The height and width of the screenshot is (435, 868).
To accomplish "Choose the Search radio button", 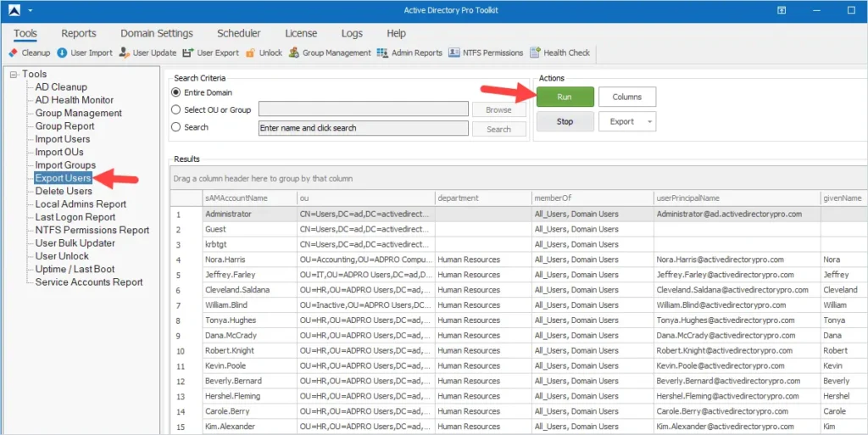I will point(176,126).
